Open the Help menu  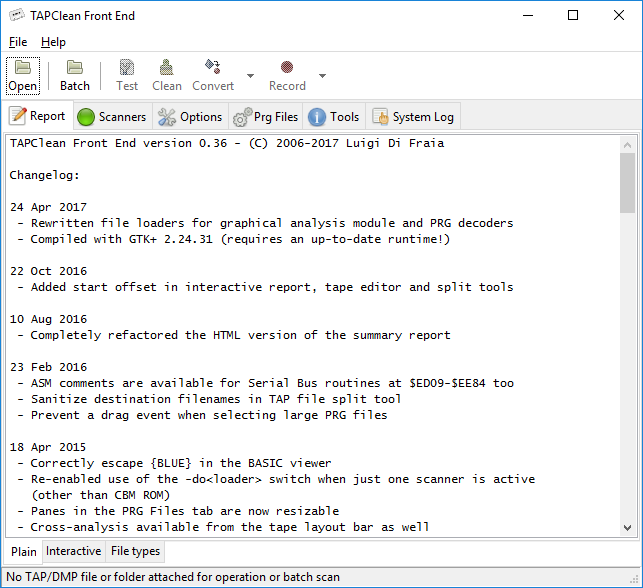click(53, 42)
